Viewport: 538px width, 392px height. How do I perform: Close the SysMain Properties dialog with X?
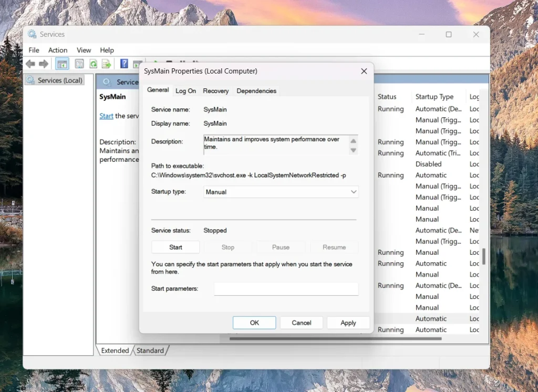pyautogui.click(x=364, y=71)
